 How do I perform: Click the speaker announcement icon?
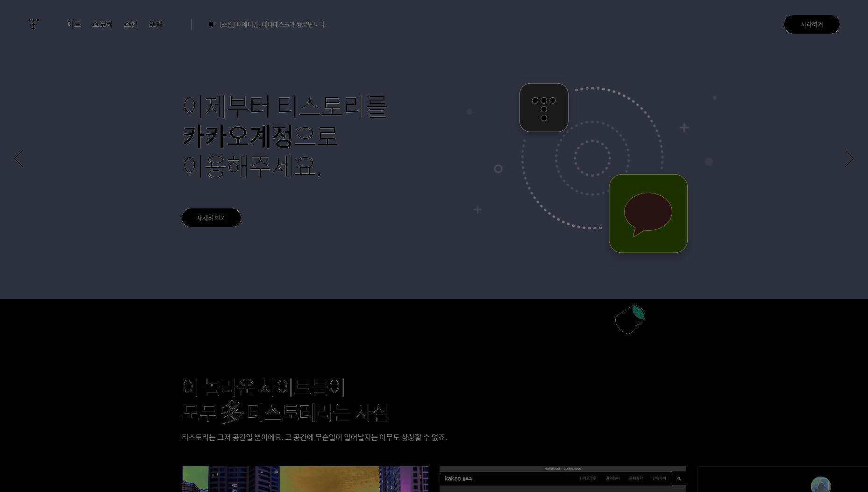point(212,24)
